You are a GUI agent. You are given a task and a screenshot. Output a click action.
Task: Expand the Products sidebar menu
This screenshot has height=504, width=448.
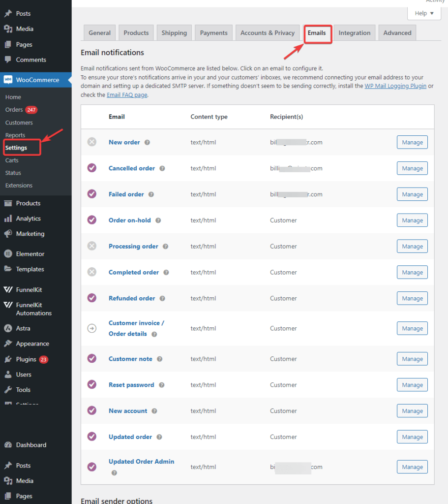coord(28,203)
